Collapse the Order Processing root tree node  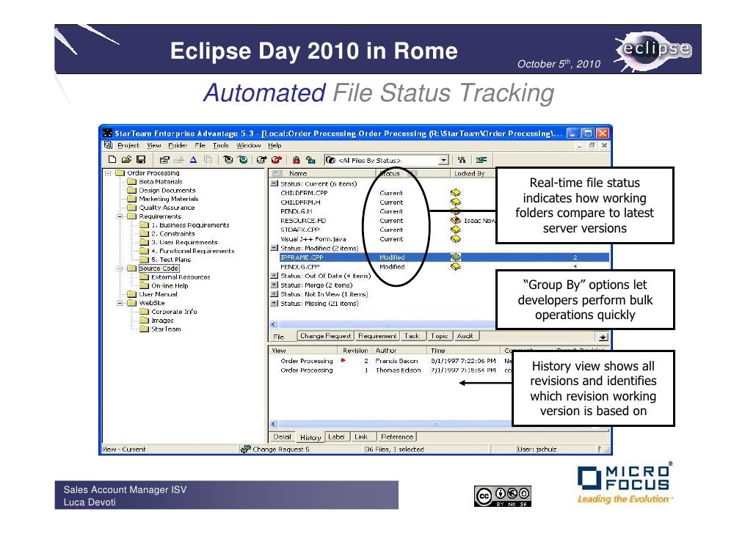click(x=108, y=173)
